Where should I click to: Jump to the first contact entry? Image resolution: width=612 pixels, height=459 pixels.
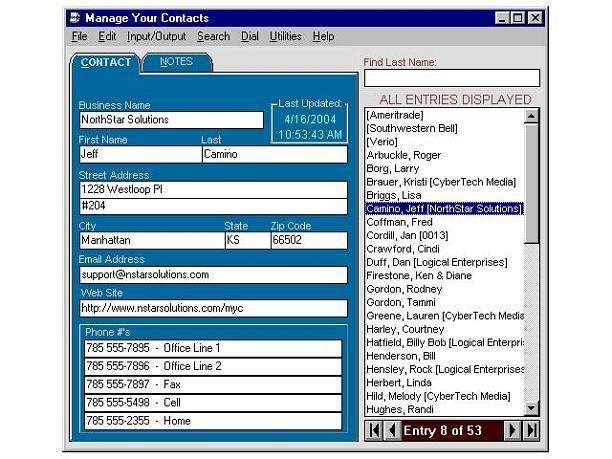coord(373,430)
